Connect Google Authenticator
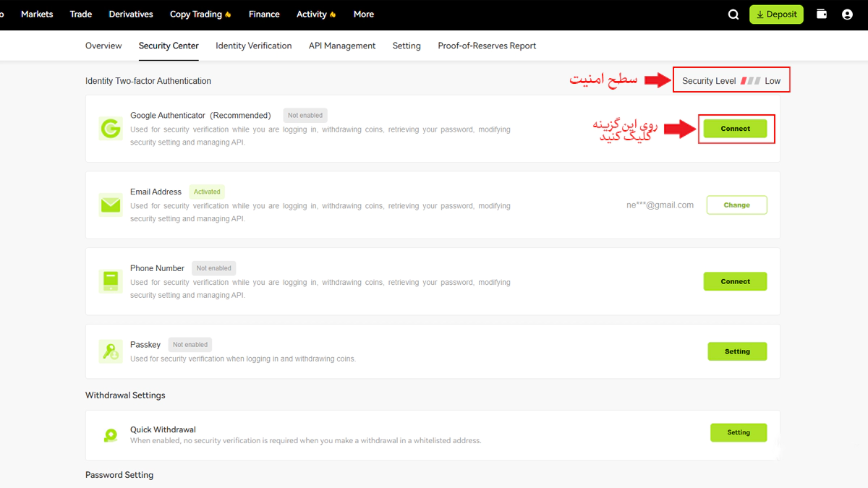 click(735, 129)
